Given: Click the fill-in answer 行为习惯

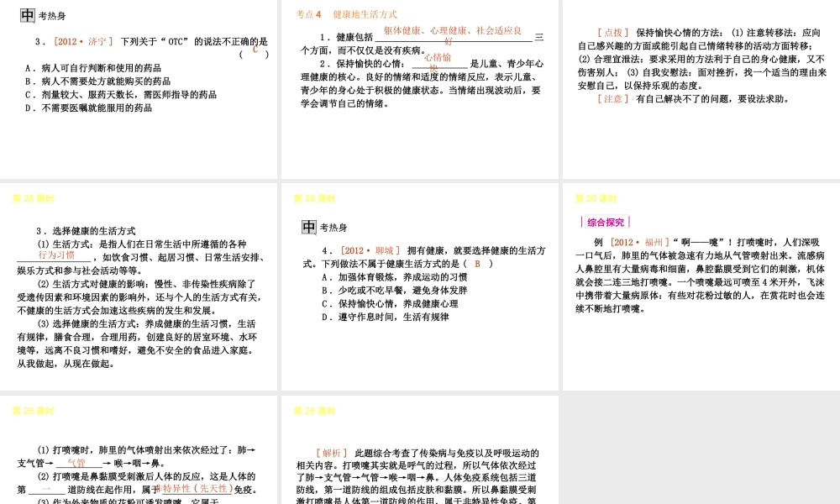Looking at the screenshot, I should point(56,255).
